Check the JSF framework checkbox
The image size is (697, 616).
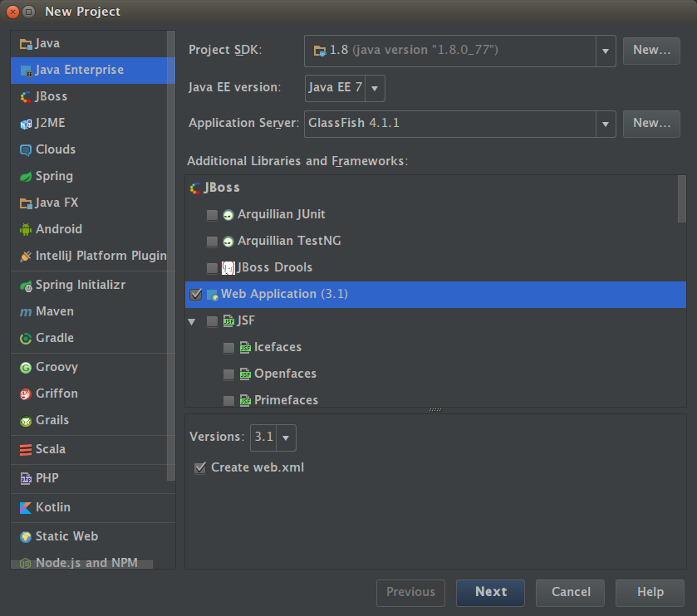pos(212,321)
